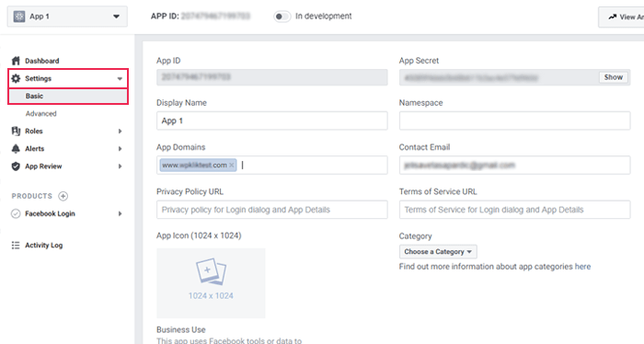Click the Settings menu label
The height and width of the screenshot is (344, 644).
[39, 78]
